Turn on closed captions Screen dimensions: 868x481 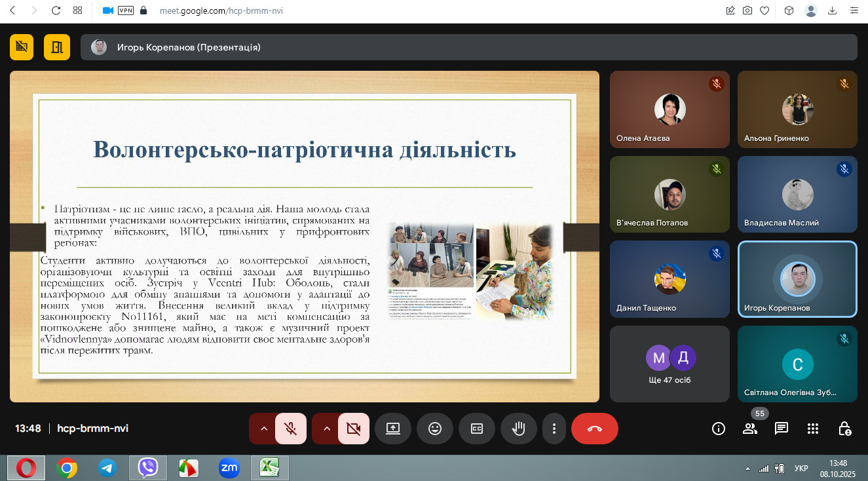(x=476, y=429)
